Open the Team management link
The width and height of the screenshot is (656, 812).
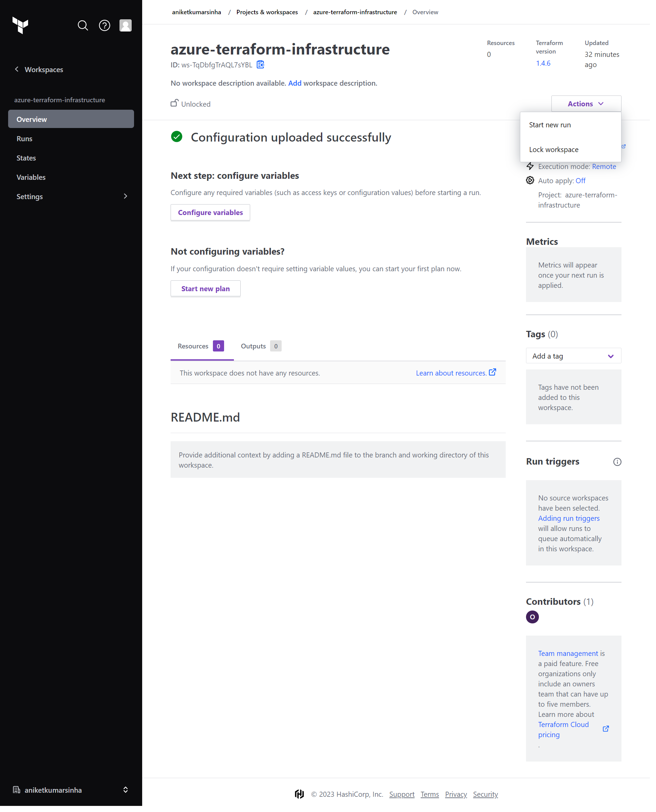pyautogui.click(x=573, y=659)
